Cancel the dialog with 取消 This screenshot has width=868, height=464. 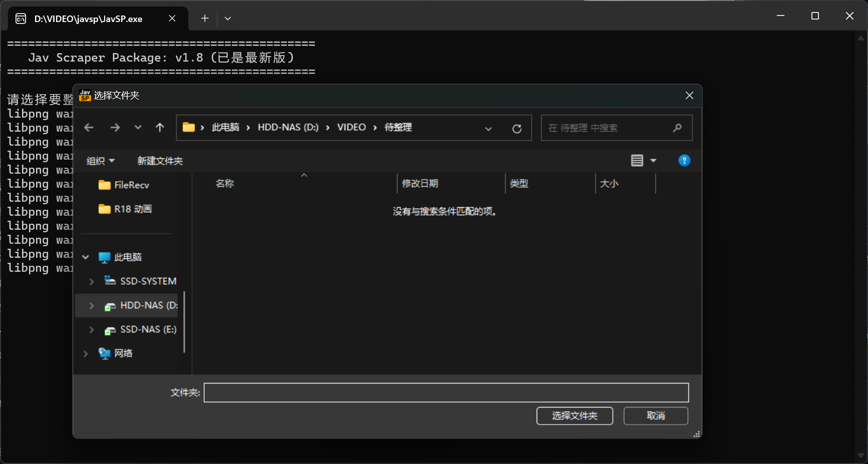(x=655, y=416)
